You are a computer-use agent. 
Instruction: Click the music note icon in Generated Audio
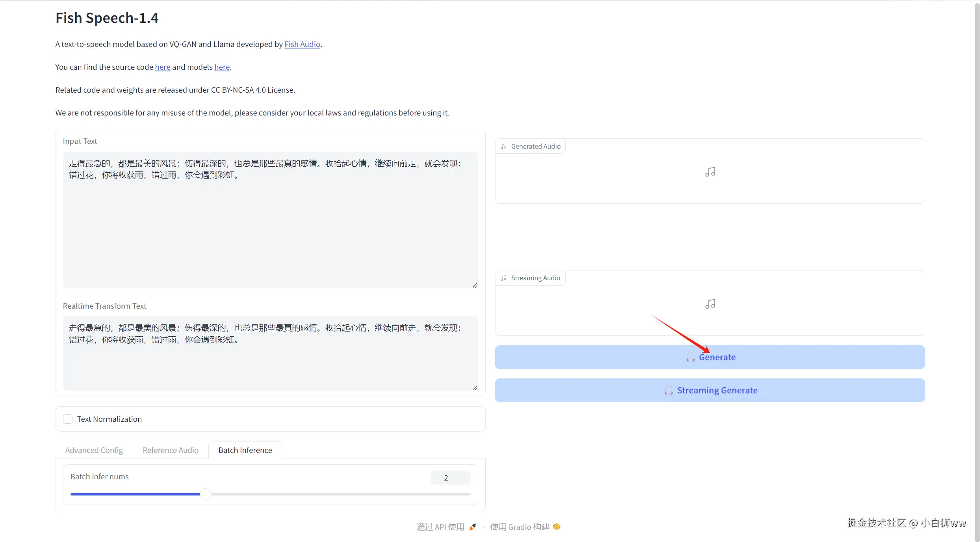click(710, 172)
